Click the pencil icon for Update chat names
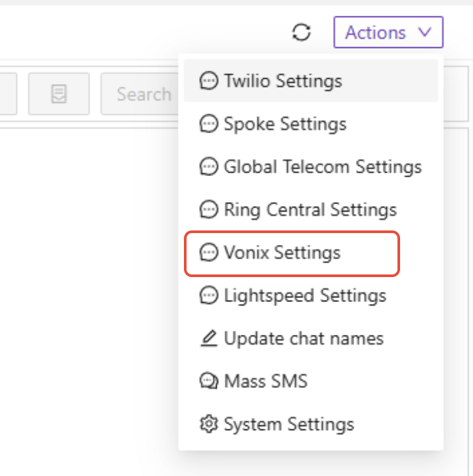Viewport: 473px width, 476px height. (209, 338)
